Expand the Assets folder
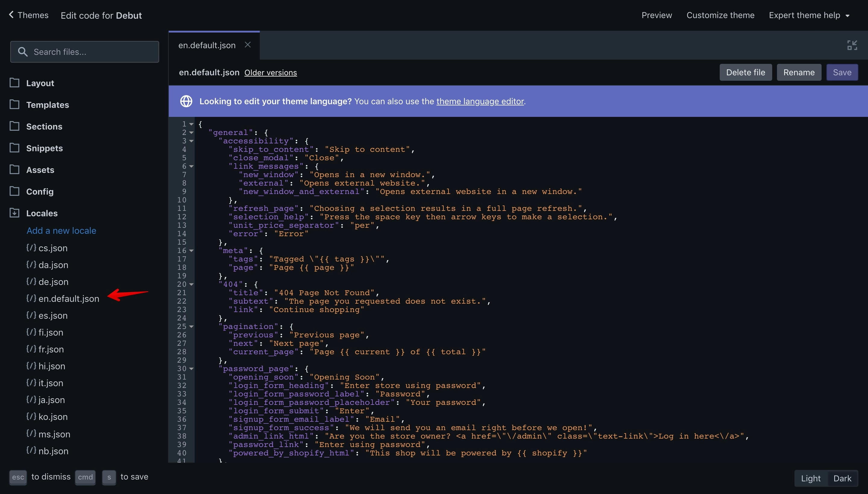The height and width of the screenshot is (494, 868). pyautogui.click(x=40, y=170)
